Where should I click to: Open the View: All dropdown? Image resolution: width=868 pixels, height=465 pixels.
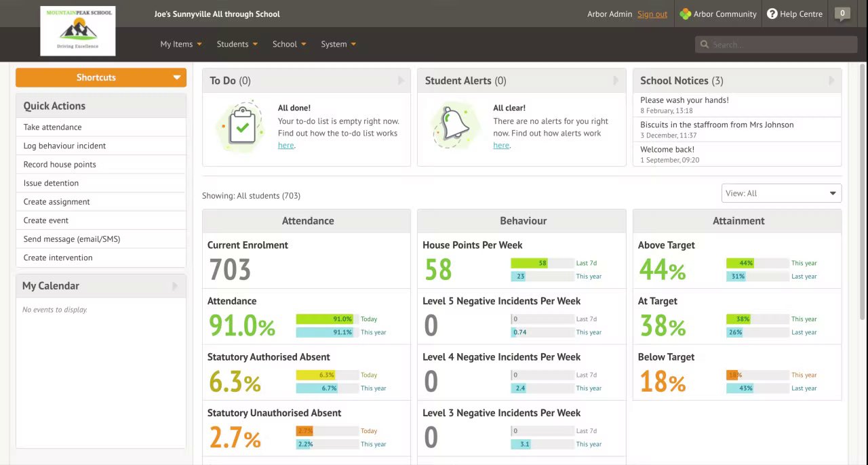click(781, 193)
